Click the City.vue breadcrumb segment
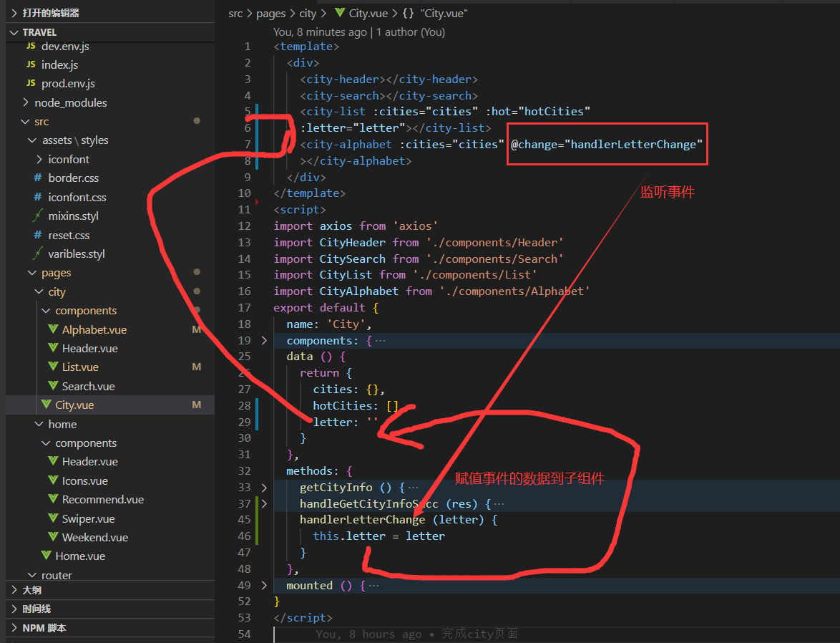 (x=368, y=14)
